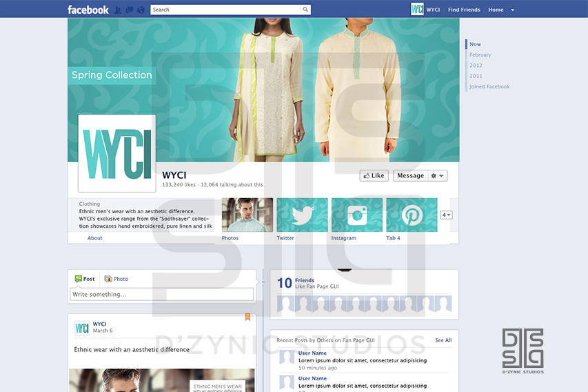Open the messages icon in top bar
Image resolution: width=588 pixels, height=392 pixels.
tap(129, 10)
